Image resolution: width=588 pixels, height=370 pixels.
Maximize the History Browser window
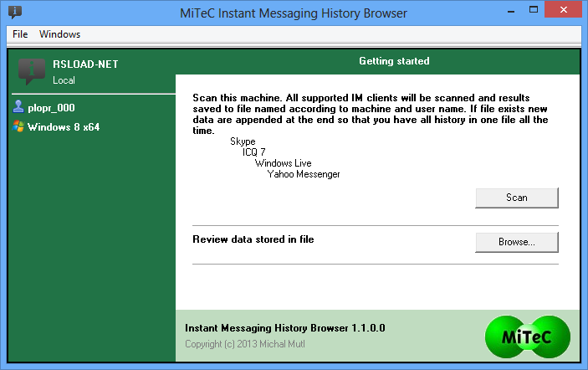coord(534,10)
